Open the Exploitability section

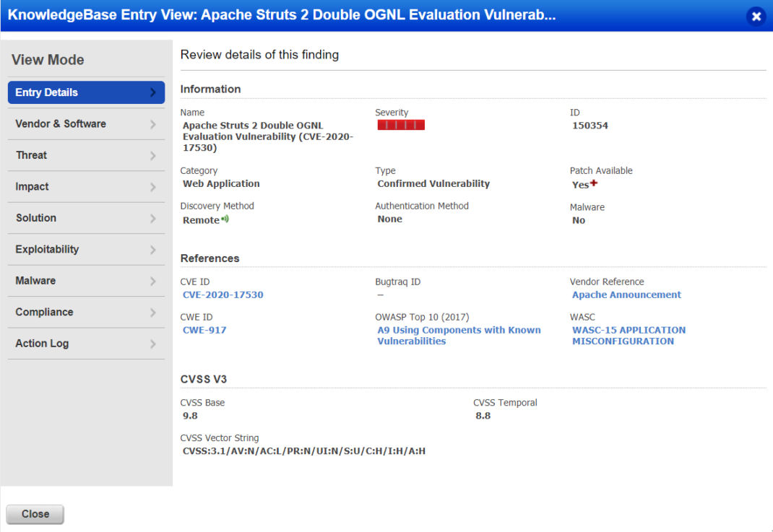[86, 249]
